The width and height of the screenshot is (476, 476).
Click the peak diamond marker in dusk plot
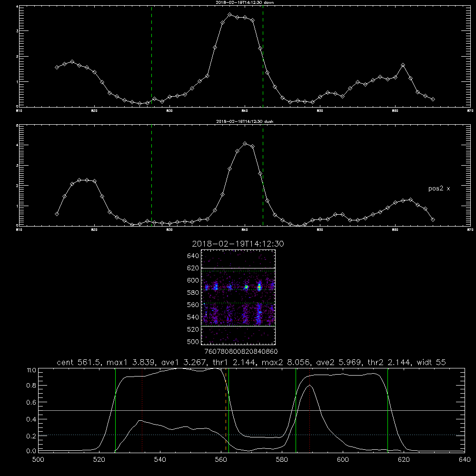tap(245, 144)
